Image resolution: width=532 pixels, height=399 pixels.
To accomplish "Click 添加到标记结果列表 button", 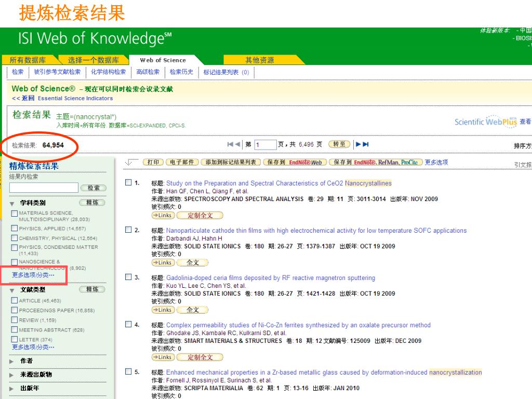I will pyautogui.click(x=231, y=162).
